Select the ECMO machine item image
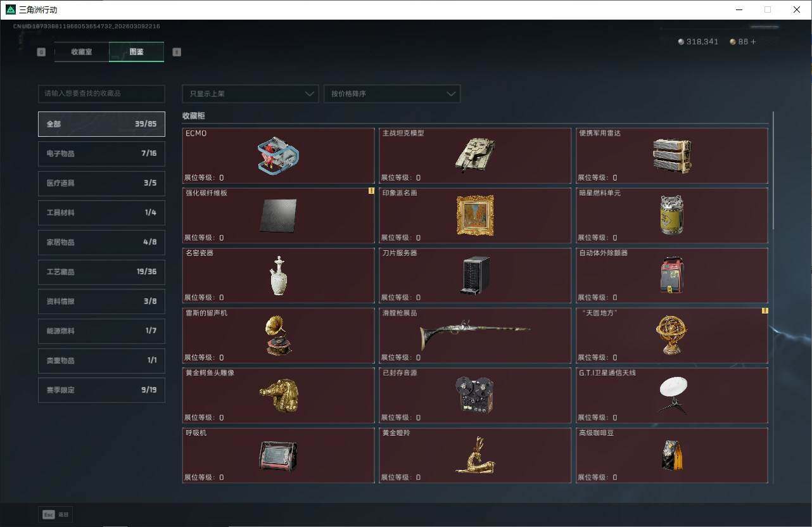This screenshot has height=527, width=812. [278, 155]
